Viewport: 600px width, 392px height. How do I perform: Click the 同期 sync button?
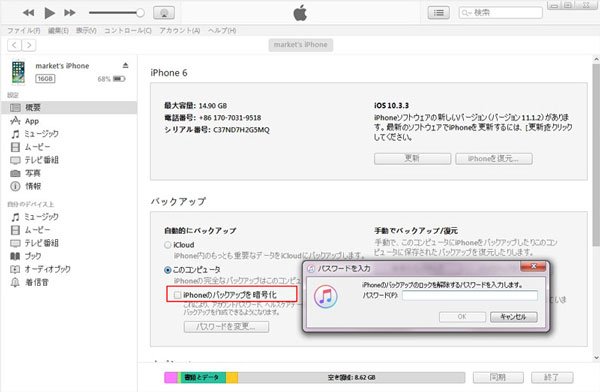point(498,377)
